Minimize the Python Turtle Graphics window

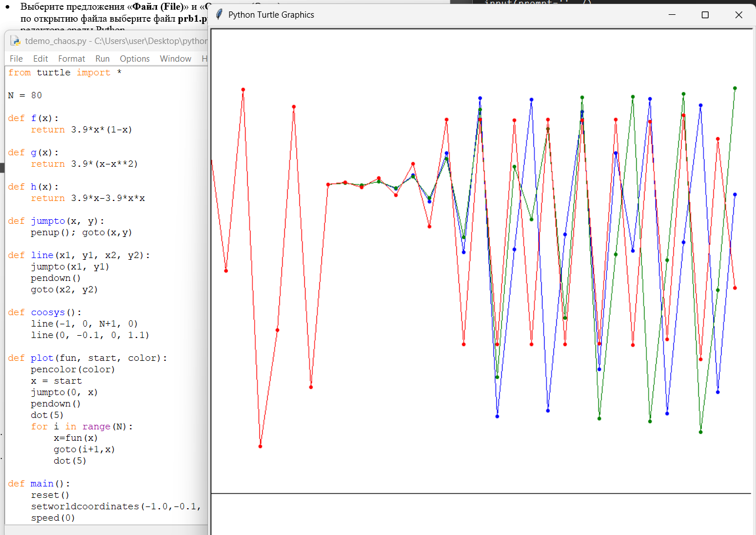point(672,15)
